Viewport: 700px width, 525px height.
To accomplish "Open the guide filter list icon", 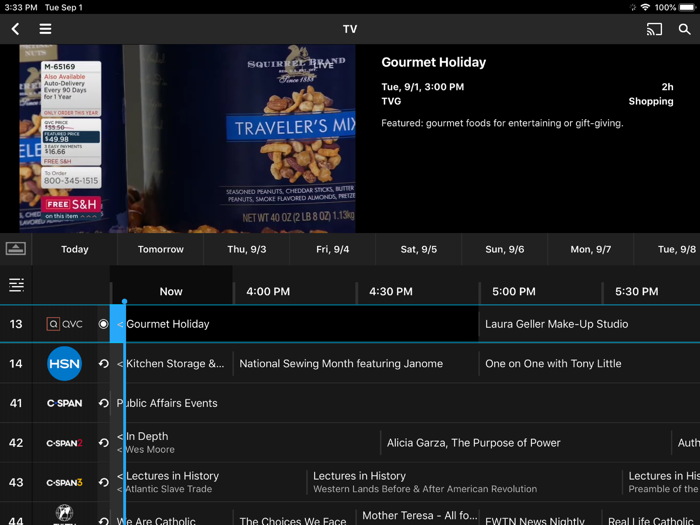I will (x=17, y=285).
